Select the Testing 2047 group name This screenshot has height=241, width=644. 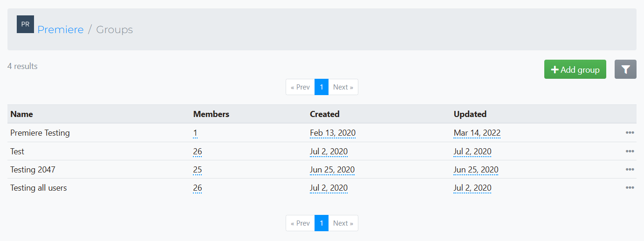(33, 170)
